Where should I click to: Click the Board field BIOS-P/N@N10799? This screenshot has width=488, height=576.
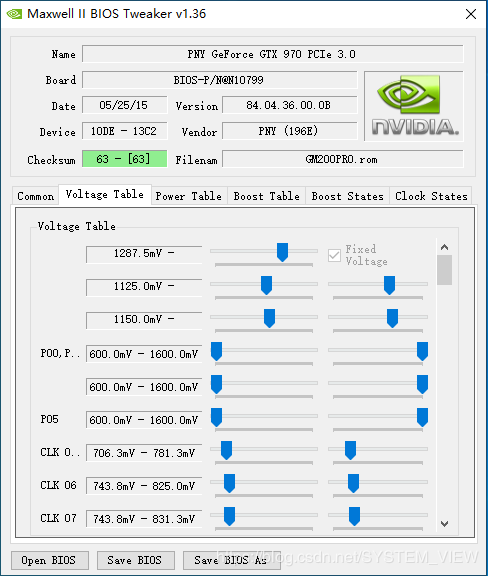click(220, 80)
